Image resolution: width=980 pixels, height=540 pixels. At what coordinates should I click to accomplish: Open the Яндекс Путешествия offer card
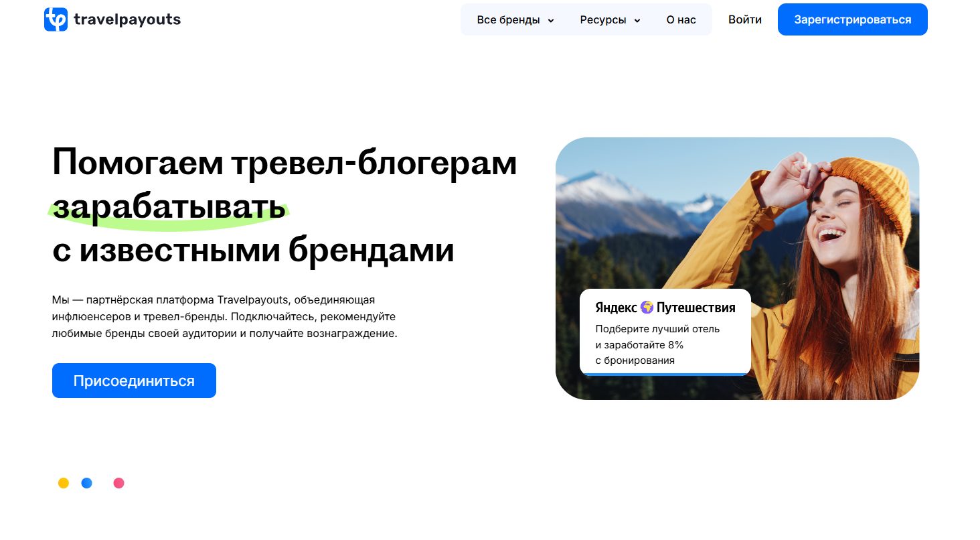click(665, 332)
